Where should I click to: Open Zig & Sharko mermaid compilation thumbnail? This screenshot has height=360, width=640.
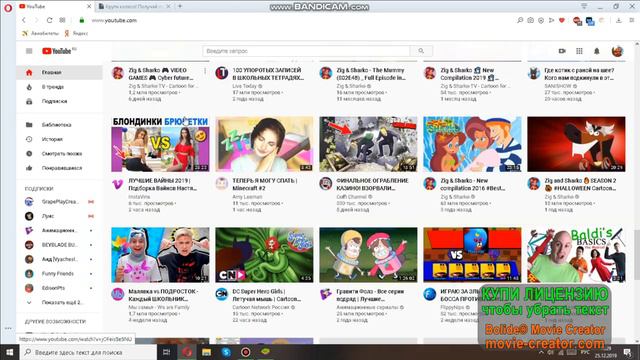[472, 144]
